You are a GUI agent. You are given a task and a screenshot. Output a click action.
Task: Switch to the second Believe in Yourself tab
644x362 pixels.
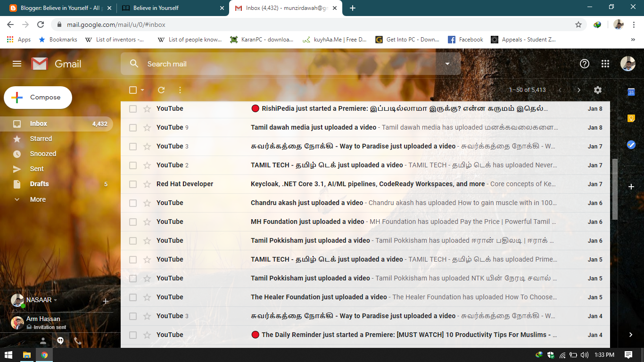coord(173,8)
